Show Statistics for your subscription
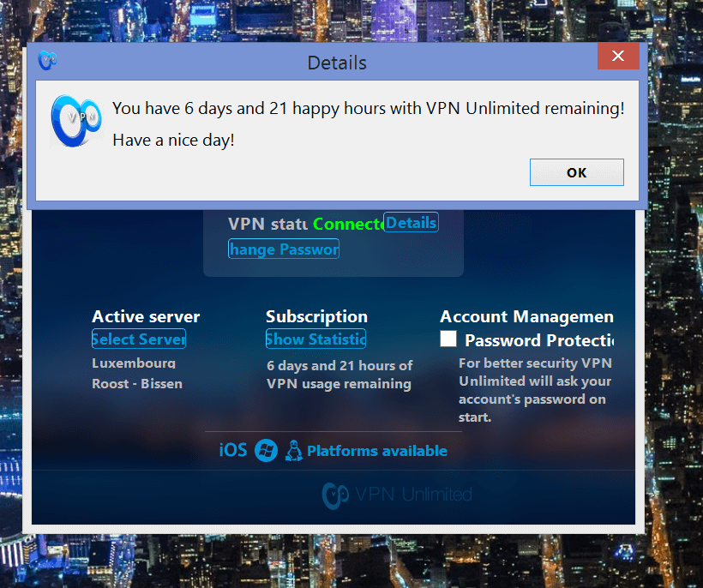703x588 pixels. pyautogui.click(x=315, y=339)
